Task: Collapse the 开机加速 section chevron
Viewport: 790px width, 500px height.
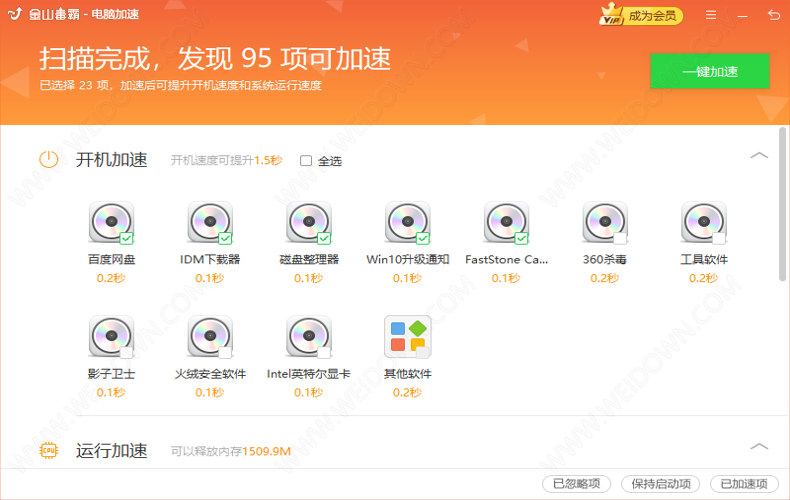Action: 759,155
